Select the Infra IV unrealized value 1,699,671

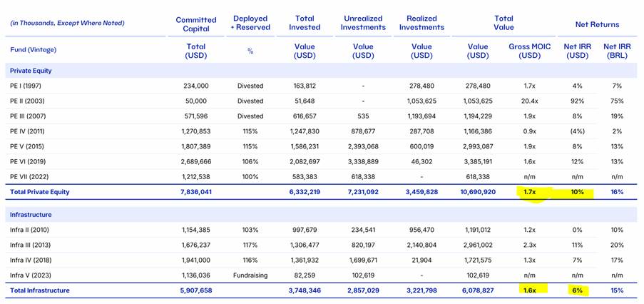(x=363, y=260)
